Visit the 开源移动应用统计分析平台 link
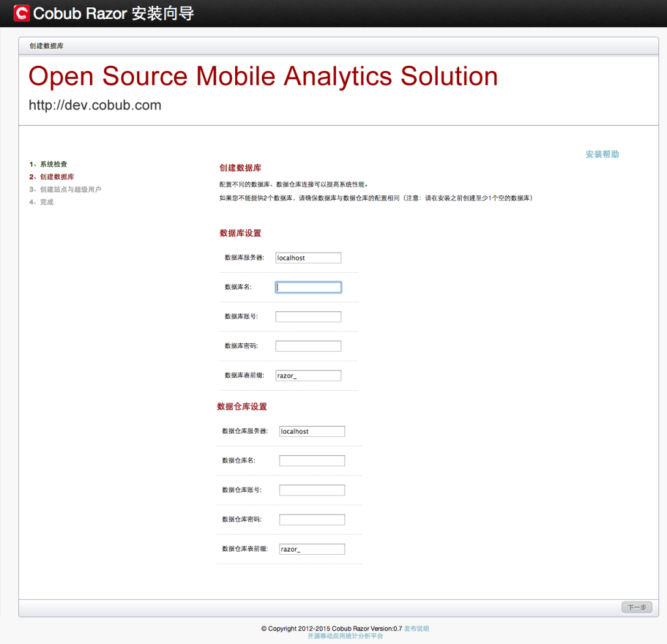 click(345, 636)
